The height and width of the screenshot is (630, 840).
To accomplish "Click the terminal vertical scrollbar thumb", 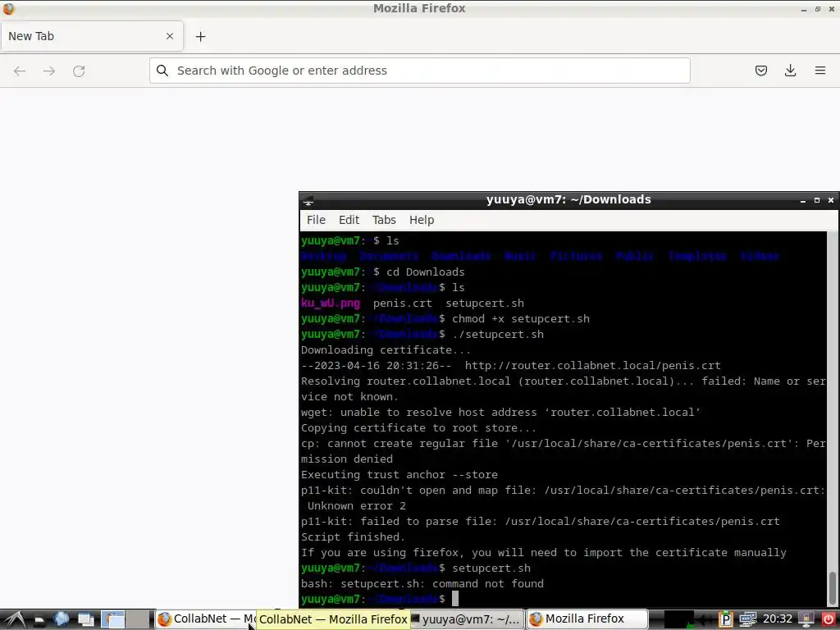I will pos(832,588).
